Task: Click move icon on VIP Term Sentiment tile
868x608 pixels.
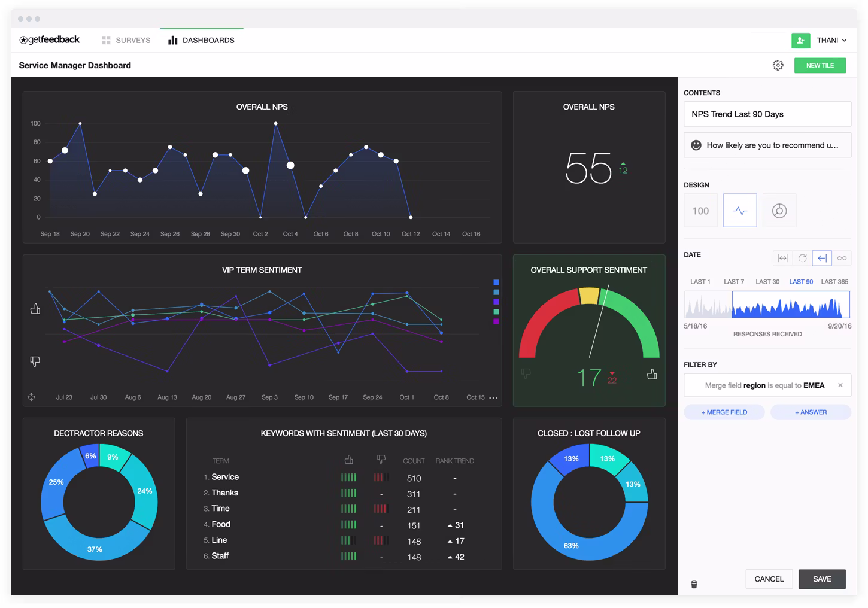Action: point(31,397)
